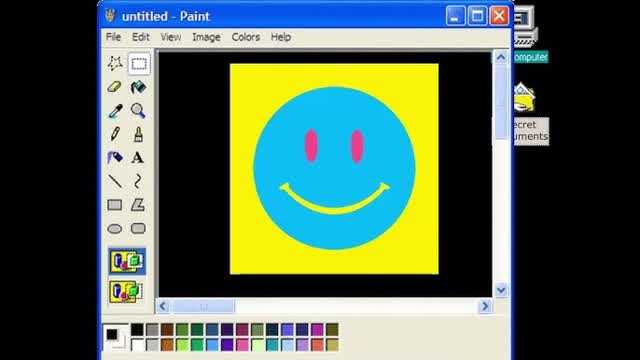
Task: Open the File menu
Action: pyautogui.click(x=113, y=37)
